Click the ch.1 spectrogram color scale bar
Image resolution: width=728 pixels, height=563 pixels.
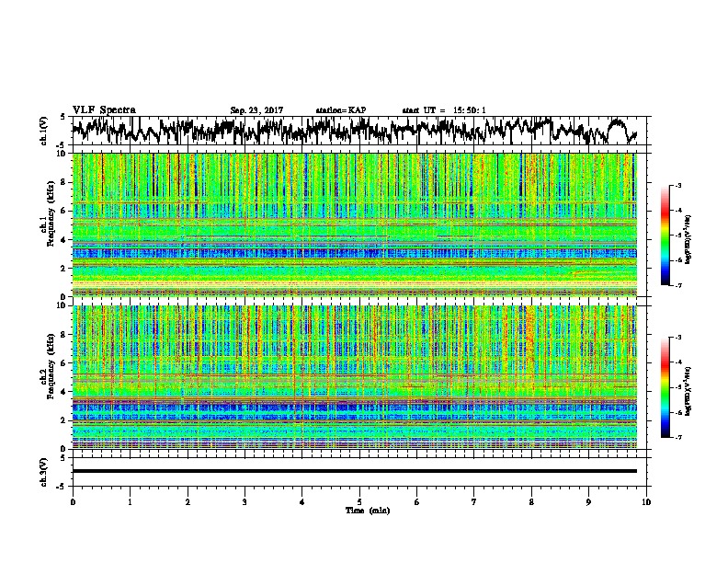tap(665, 236)
